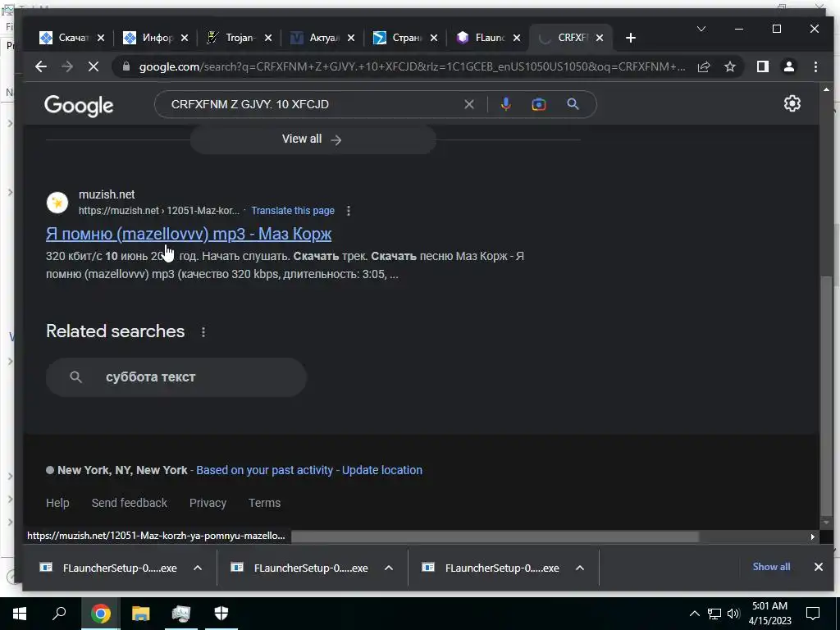Open Terms footer link
The width and height of the screenshot is (840, 630).
[265, 503]
